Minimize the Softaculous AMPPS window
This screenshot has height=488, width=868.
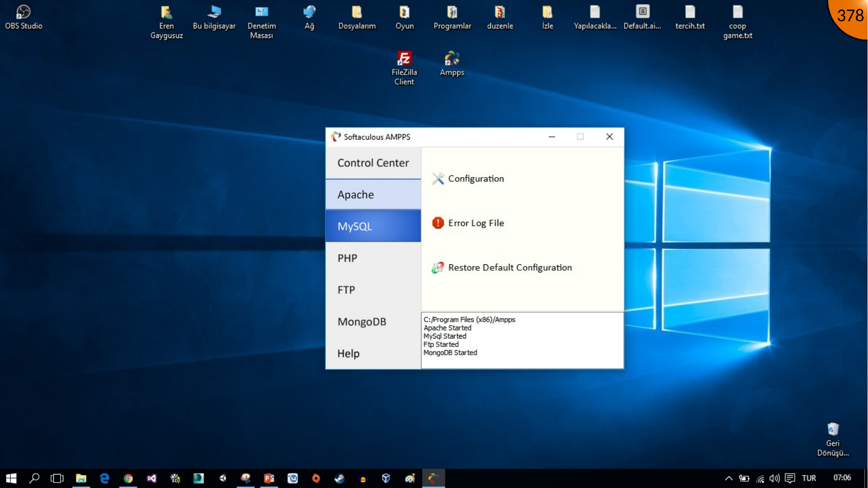[x=552, y=136]
